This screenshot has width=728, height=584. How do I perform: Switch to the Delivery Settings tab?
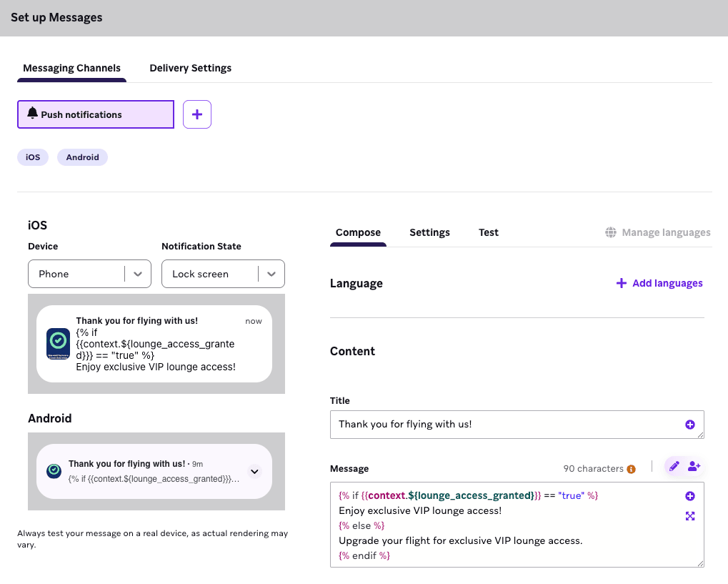190,68
